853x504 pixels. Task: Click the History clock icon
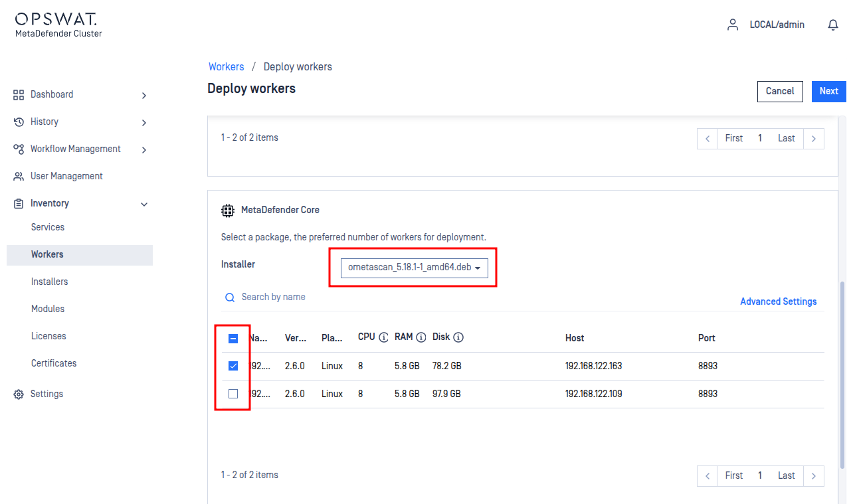point(19,122)
